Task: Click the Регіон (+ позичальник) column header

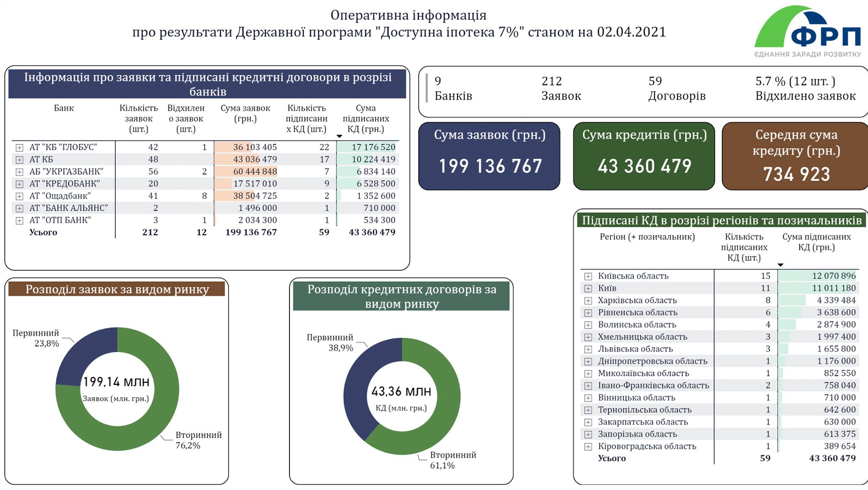Action: pyautogui.click(x=647, y=237)
